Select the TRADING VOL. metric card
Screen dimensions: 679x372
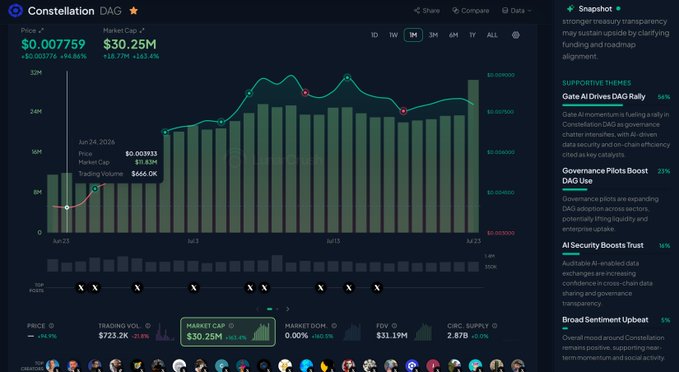click(136, 331)
